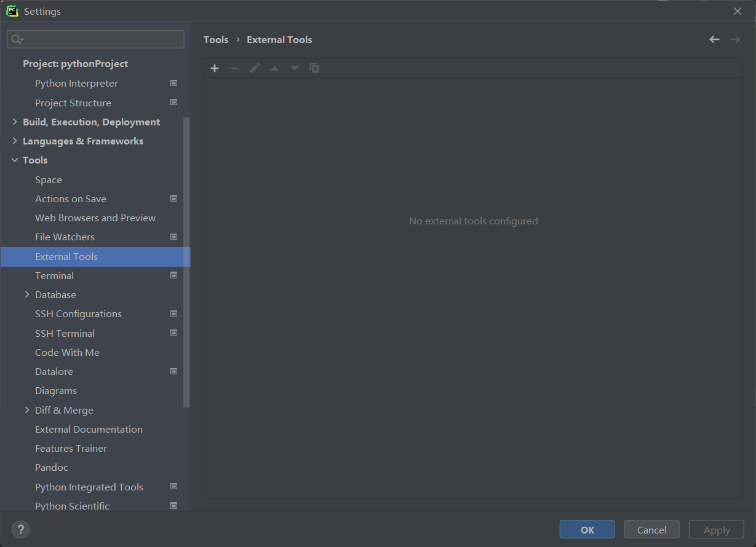
Task: Click project-level icon beside Actions on Save
Action: [x=173, y=199]
